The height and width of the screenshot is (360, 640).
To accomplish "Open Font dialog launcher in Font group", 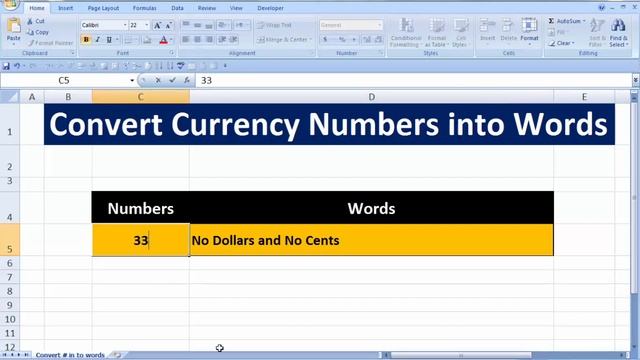I will coord(172,53).
